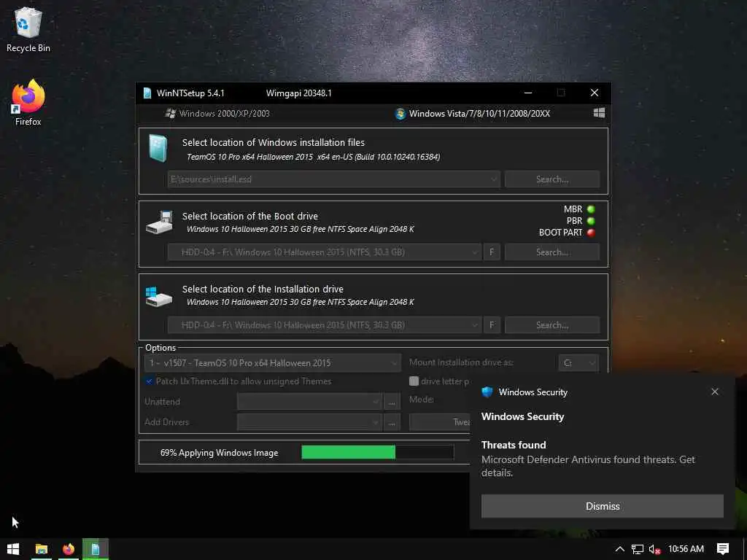The image size is (747, 560).
Task: Minimize the WinNTSetup window
Action: click(x=528, y=93)
